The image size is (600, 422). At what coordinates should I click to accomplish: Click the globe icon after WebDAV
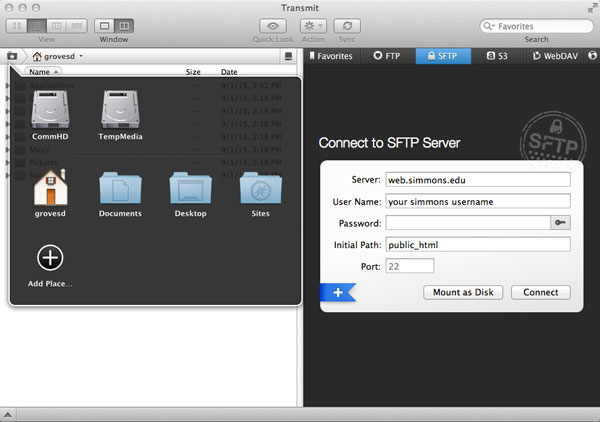(x=592, y=56)
